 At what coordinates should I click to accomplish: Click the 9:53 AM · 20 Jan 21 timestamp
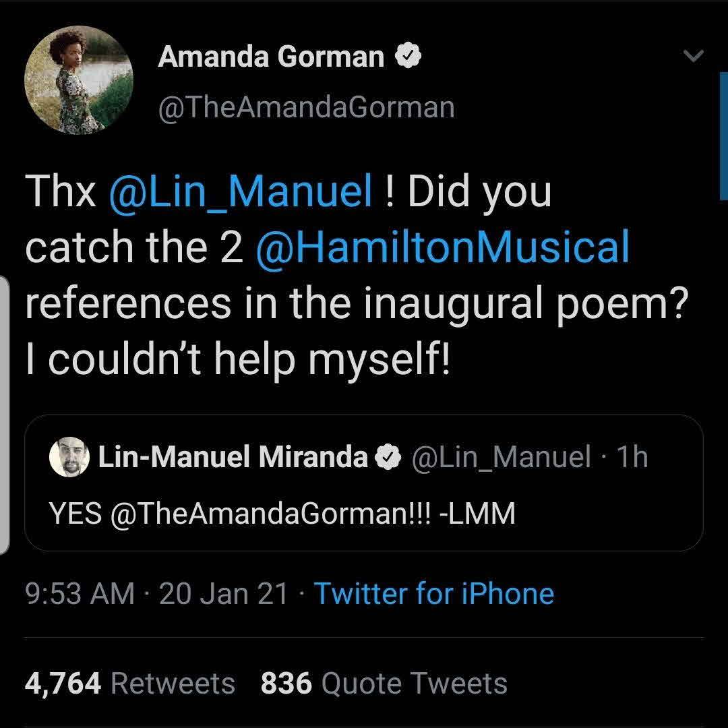point(156,594)
